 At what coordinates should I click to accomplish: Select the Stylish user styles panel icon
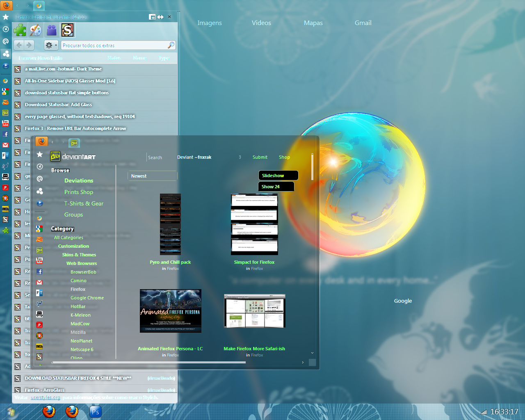point(68,30)
